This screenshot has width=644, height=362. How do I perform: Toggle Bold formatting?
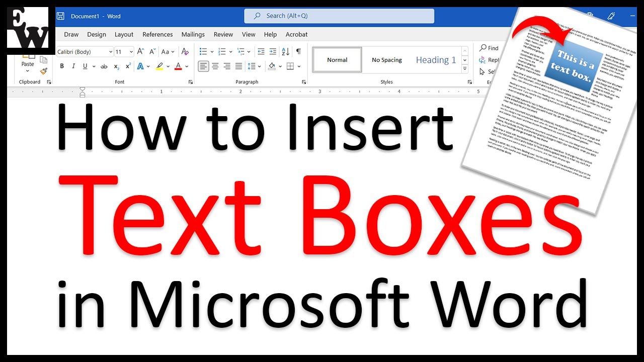click(62, 66)
